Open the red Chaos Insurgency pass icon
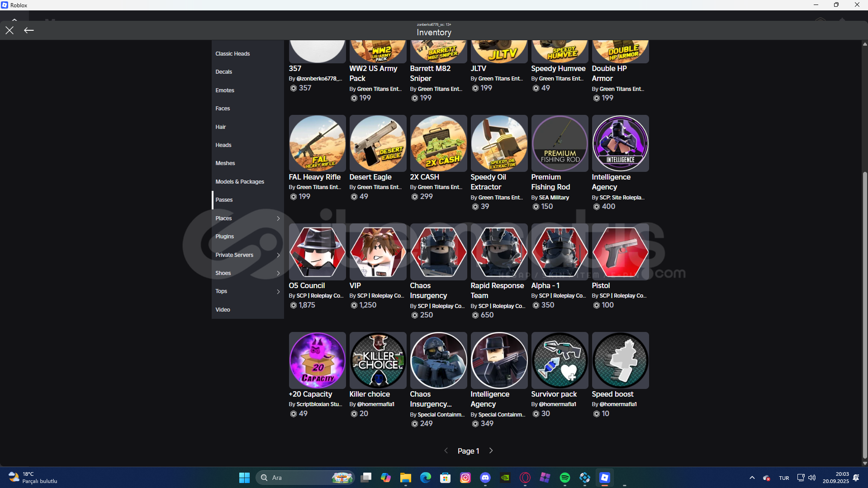 (x=439, y=252)
